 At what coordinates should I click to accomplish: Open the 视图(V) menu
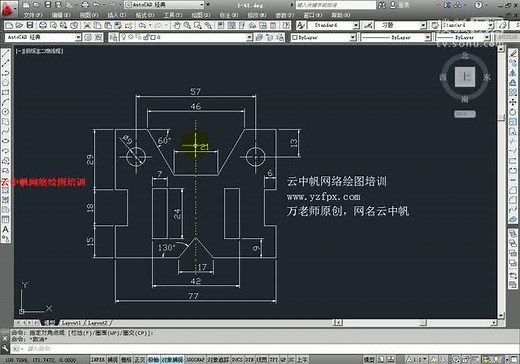pyautogui.click(x=89, y=15)
